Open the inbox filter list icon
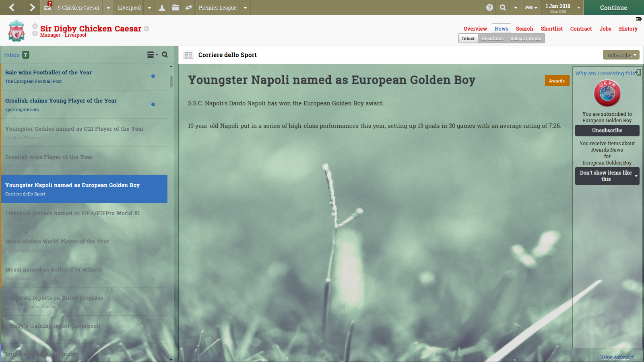The image size is (644, 362). (152, 55)
